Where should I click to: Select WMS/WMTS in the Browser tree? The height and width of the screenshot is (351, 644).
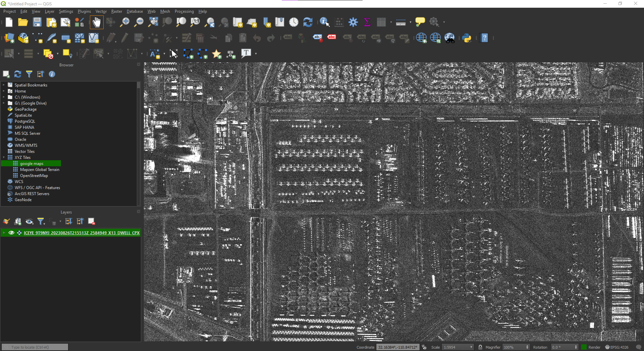[26, 145]
